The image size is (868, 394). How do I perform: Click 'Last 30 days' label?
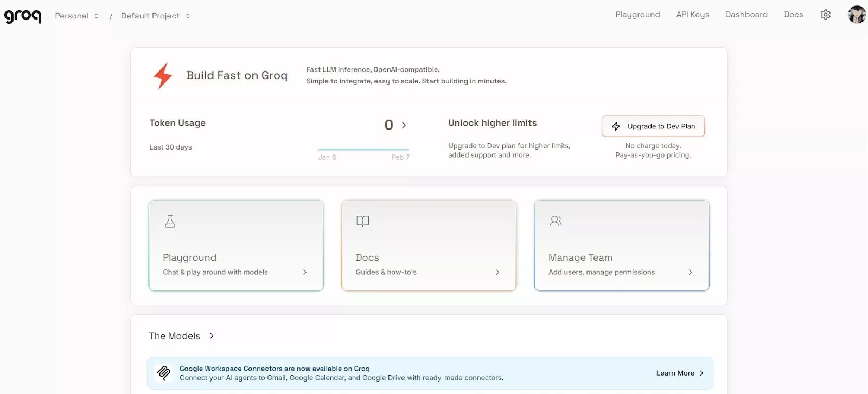click(x=170, y=147)
